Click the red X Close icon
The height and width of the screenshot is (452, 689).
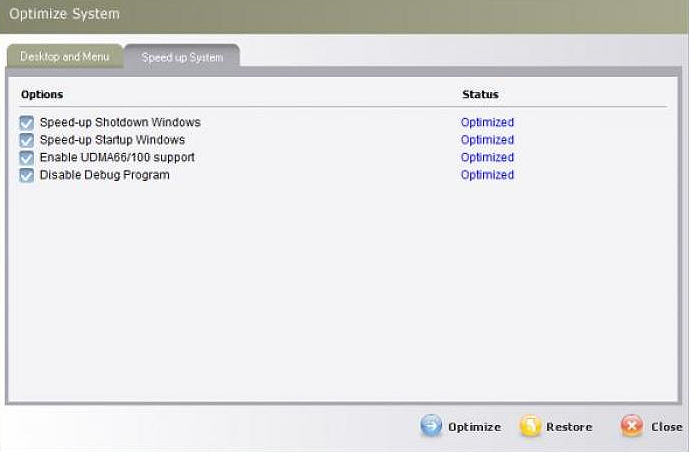[631, 425]
